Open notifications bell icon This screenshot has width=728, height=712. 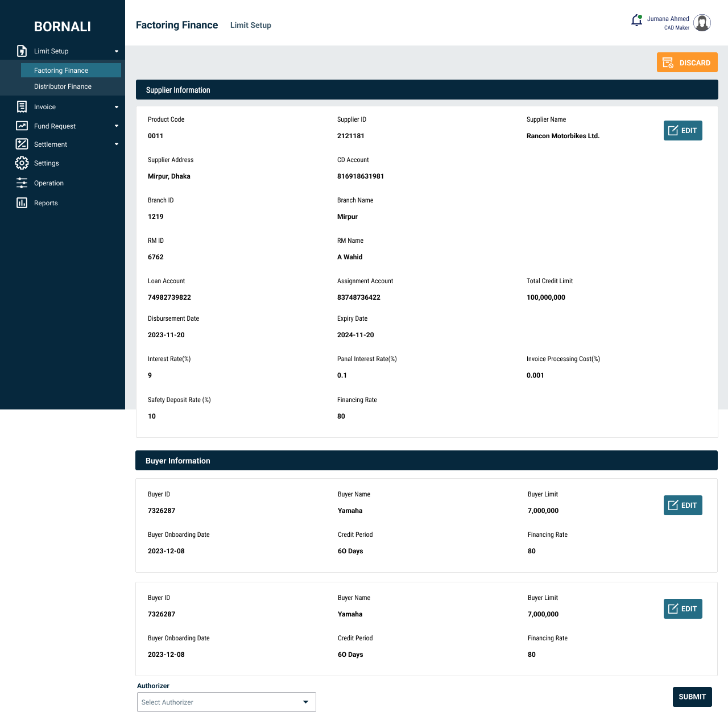point(637,20)
